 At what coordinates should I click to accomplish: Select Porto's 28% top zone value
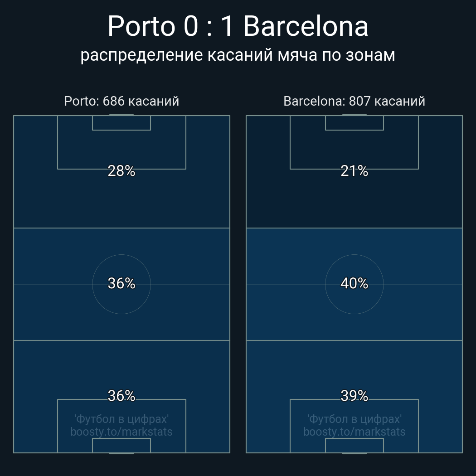click(121, 171)
